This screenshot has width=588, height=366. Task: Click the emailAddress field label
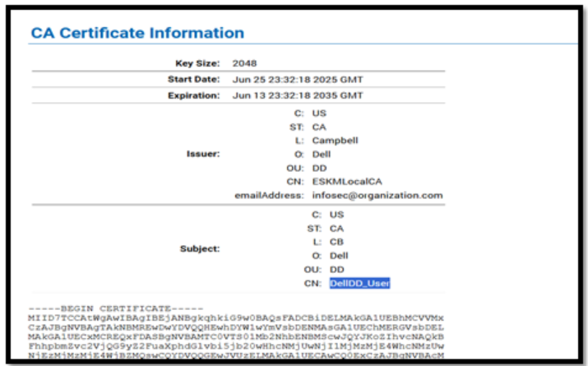tap(269, 196)
